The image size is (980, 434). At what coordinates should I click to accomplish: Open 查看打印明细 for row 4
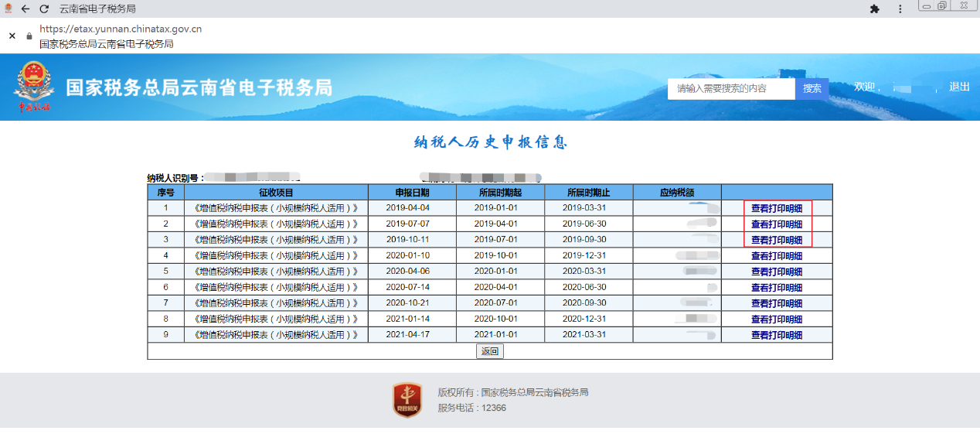click(x=777, y=256)
